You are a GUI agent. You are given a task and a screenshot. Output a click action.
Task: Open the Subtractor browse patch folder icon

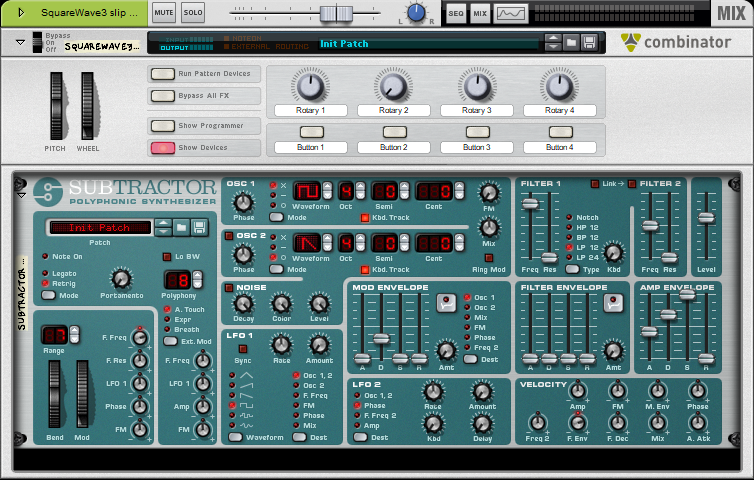(x=181, y=227)
